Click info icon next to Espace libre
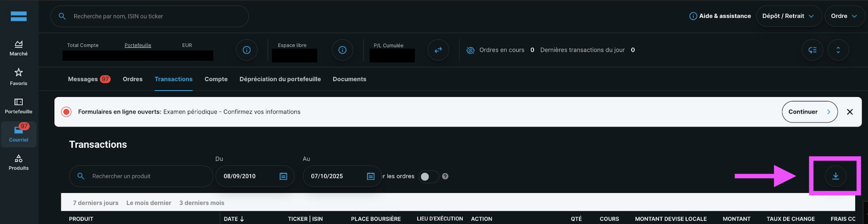868x224 pixels. point(342,50)
